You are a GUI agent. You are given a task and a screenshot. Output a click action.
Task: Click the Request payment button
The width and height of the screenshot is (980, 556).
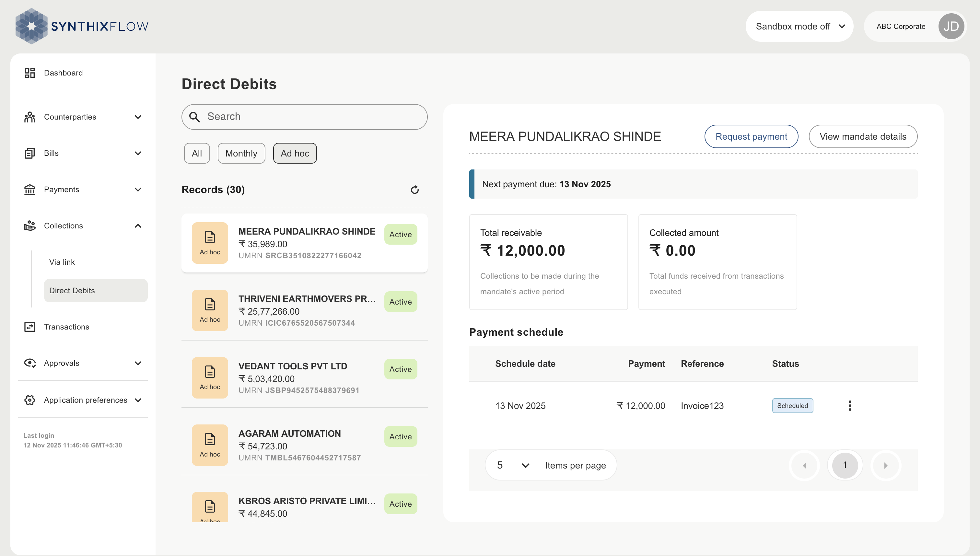point(751,136)
